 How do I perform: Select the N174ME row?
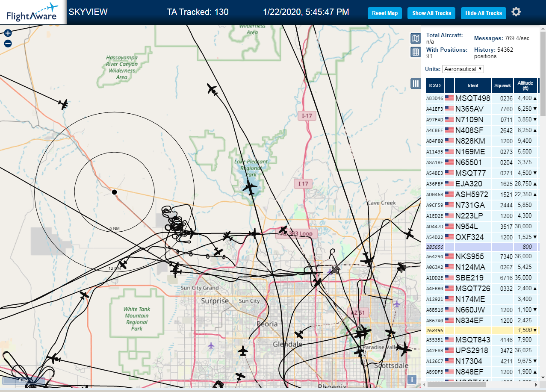pos(482,299)
